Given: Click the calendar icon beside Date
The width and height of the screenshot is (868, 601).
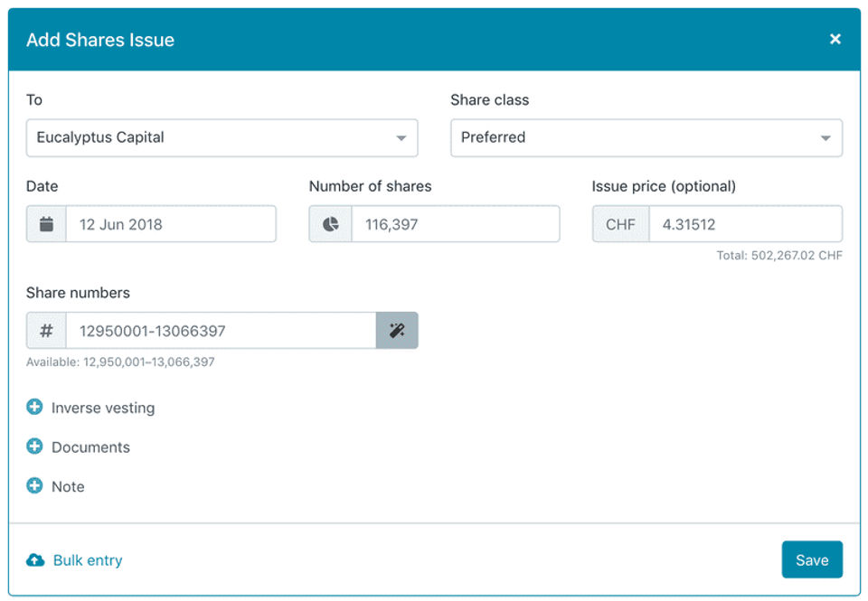Looking at the screenshot, I should [x=46, y=224].
